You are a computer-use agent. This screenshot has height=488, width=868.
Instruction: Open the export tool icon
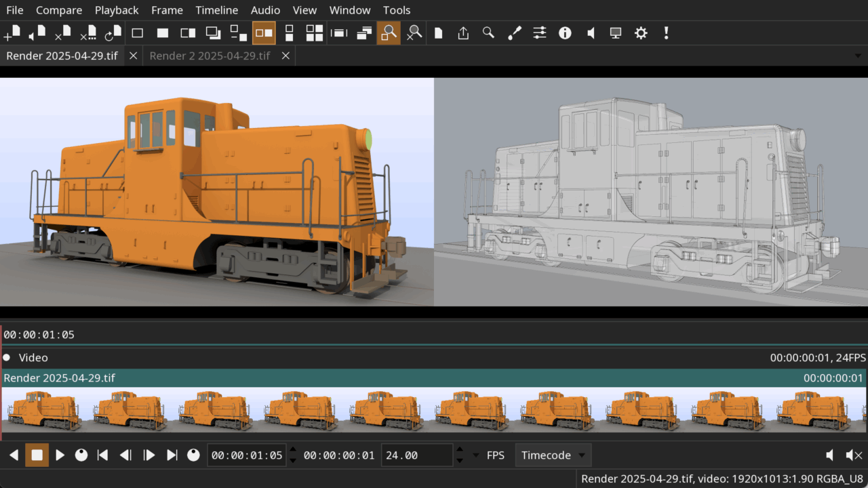point(463,33)
